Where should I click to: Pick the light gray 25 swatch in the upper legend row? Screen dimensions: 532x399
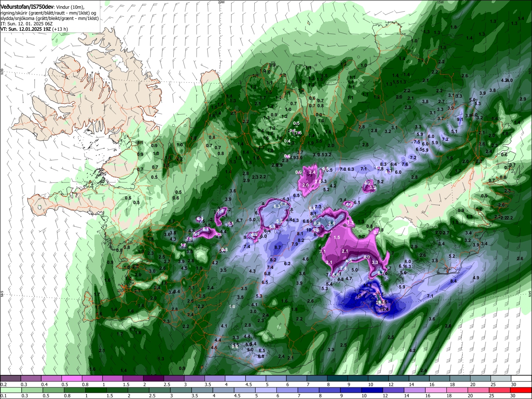click(501, 378)
